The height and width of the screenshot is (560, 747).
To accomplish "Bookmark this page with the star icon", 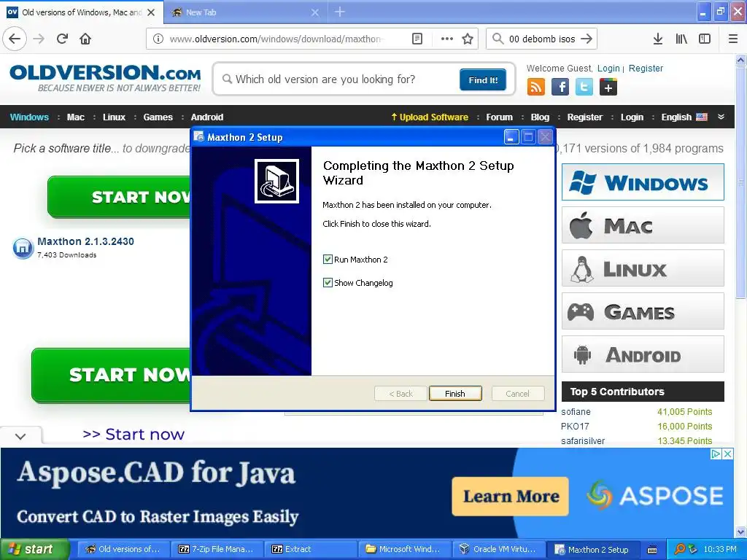I will click(x=468, y=39).
